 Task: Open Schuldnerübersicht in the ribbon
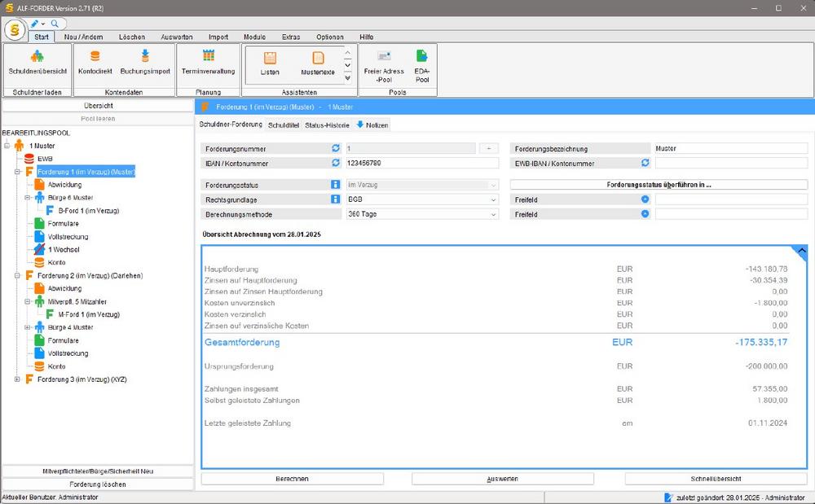(x=37, y=62)
